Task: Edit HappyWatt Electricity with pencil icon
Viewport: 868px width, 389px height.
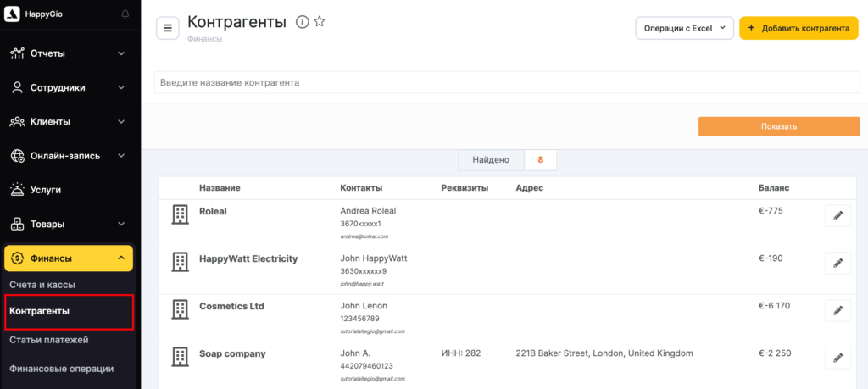Action: [837, 263]
